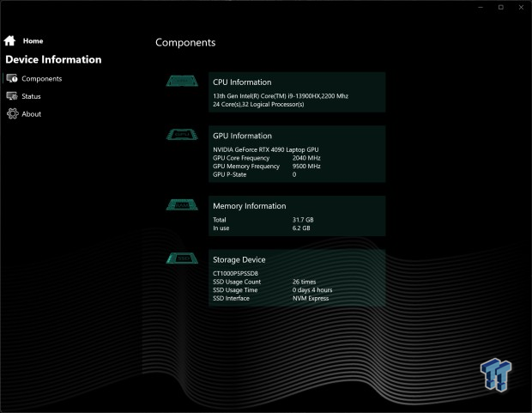Screen dimensions: 532x413
Task: Click the Components page title
Action: (x=185, y=42)
